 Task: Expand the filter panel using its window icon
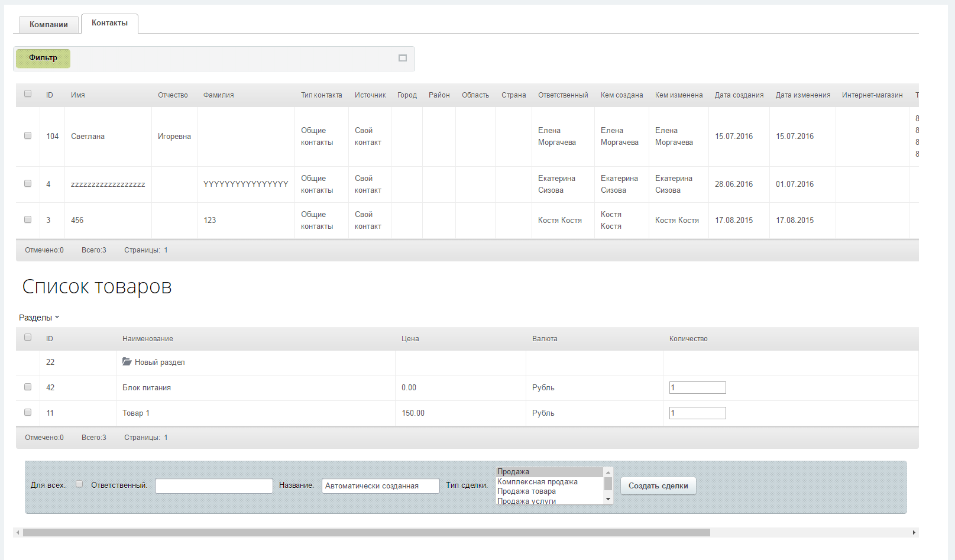click(403, 58)
